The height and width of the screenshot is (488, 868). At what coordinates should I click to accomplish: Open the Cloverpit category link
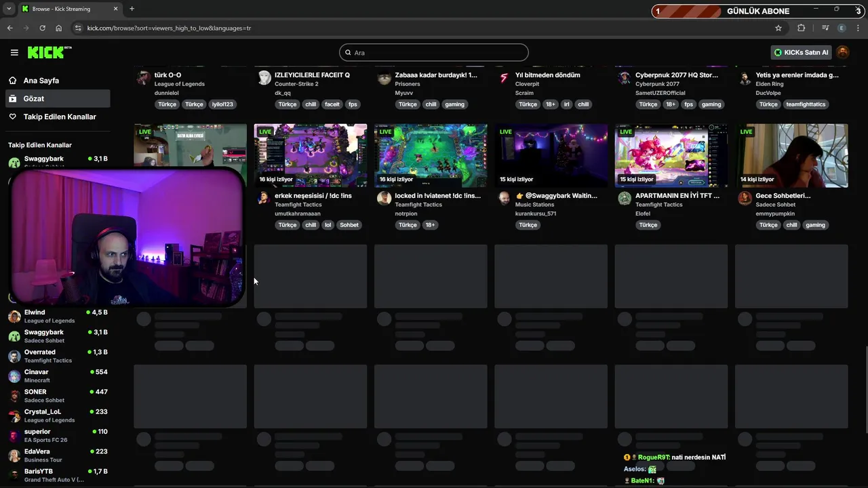[x=527, y=84]
